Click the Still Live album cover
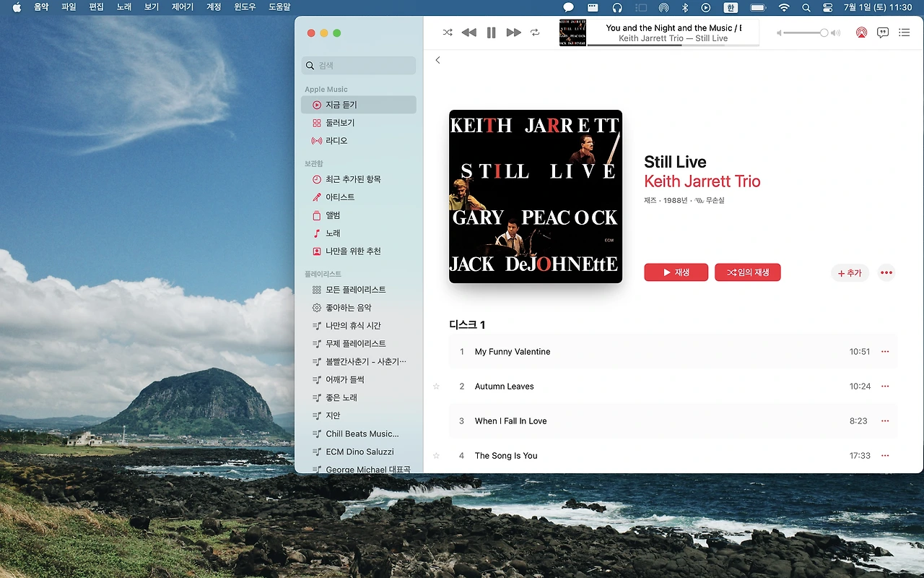 [536, 197]
